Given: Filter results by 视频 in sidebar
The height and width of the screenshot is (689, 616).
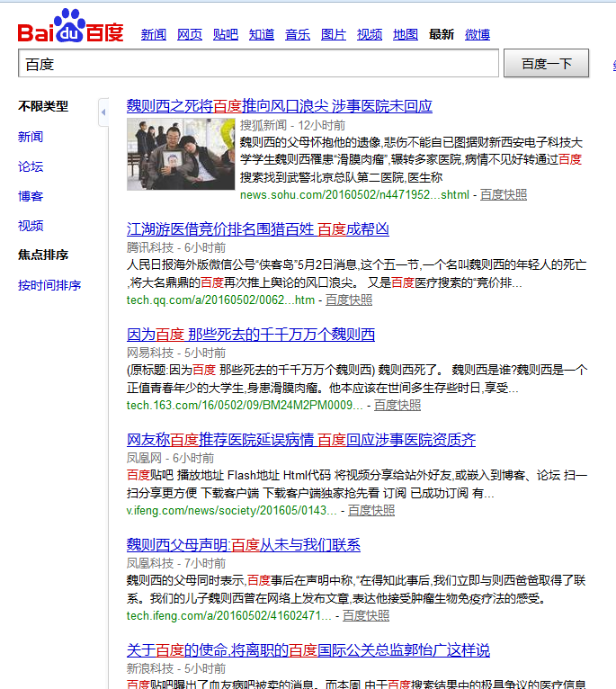Looking at the screenshot, I should pyautogui.click(x=31, y=226).
